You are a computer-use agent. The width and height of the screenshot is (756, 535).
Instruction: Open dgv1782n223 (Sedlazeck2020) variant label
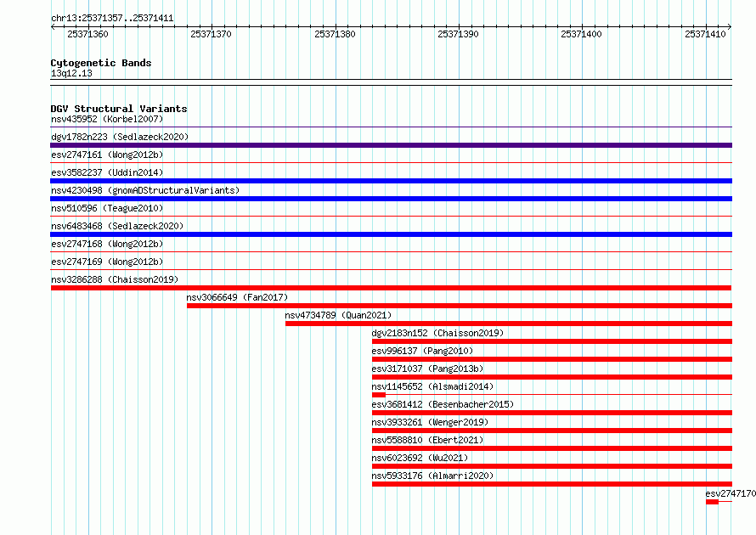coord(120,137)
